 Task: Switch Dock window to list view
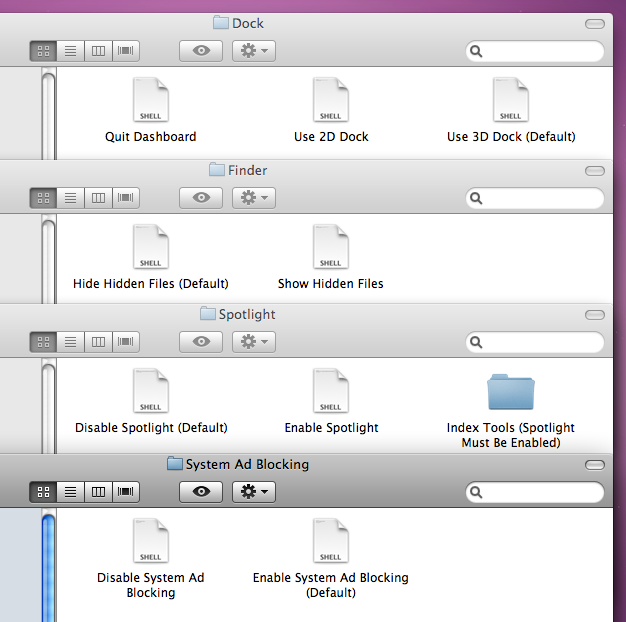coord(71,51)
